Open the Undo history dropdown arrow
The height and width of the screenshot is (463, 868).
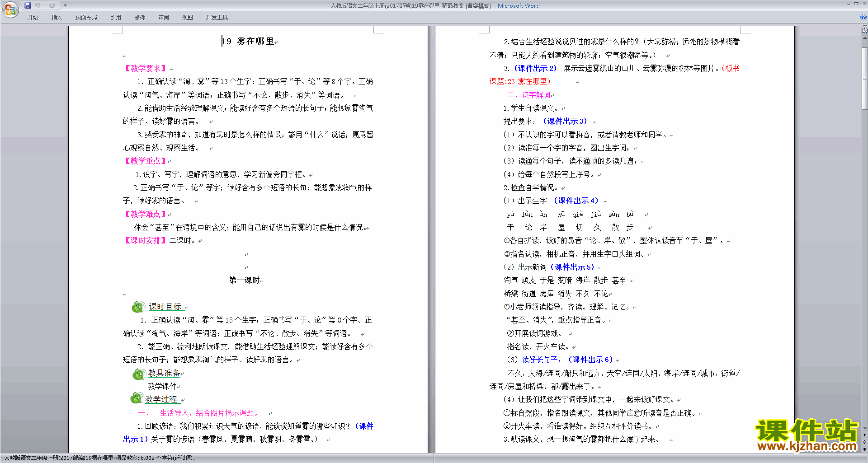[44, 5]
